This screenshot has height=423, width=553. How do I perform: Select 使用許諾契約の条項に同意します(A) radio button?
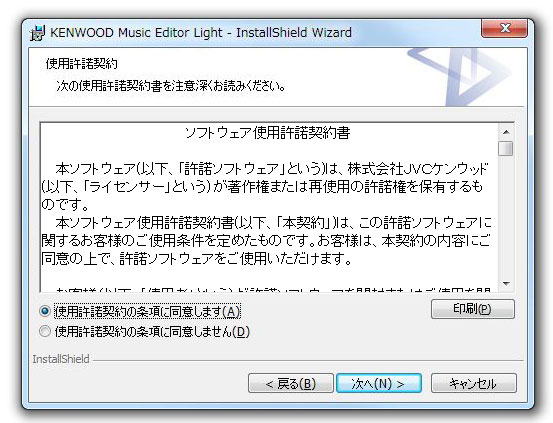(x=45, y=311)
